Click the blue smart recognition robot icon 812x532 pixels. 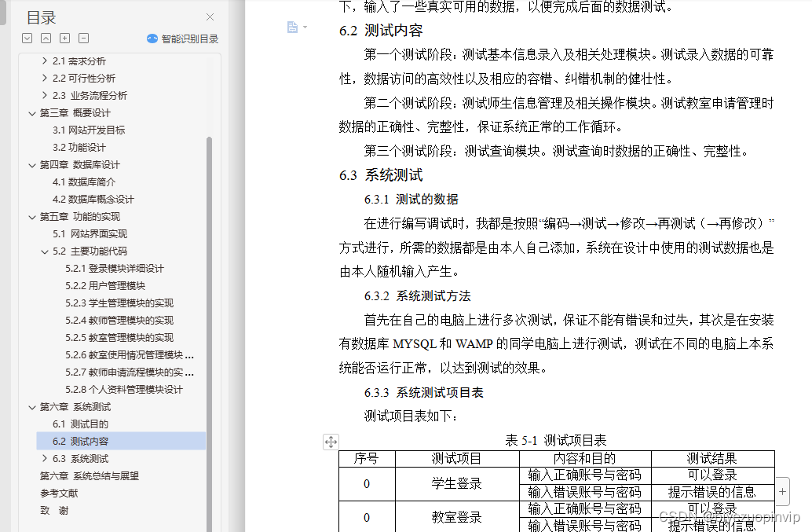[152, 39]
